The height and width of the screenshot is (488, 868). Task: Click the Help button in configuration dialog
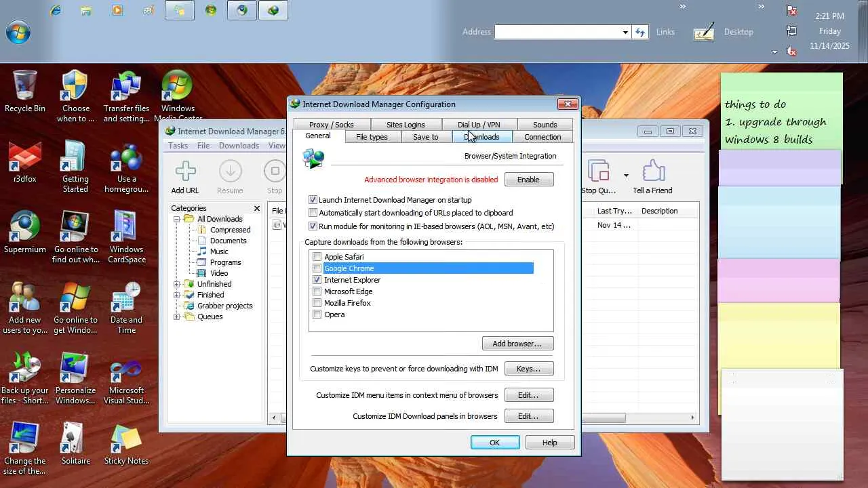click(550, 443)
